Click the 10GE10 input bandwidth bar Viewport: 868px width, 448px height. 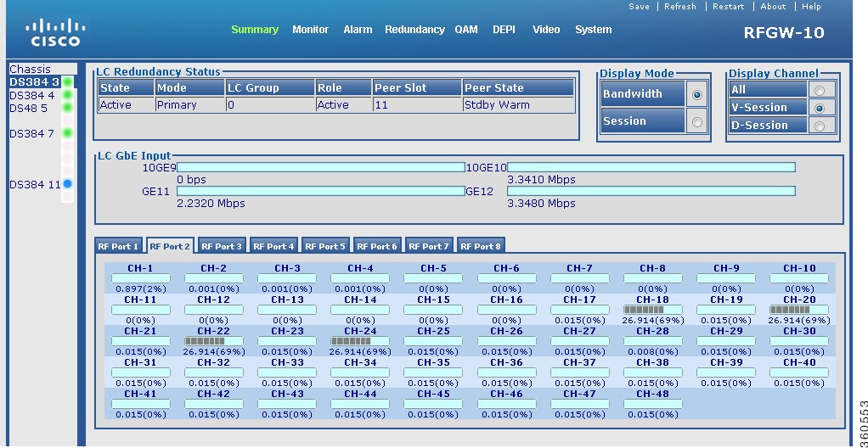click(x=651, y=167)
